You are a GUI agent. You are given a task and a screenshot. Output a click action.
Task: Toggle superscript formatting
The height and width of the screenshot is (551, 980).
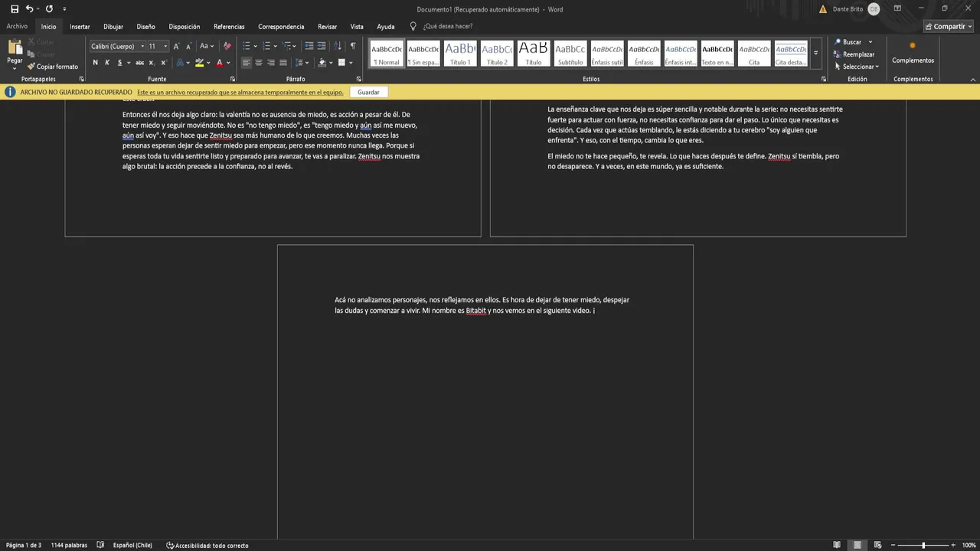(164, 63)
